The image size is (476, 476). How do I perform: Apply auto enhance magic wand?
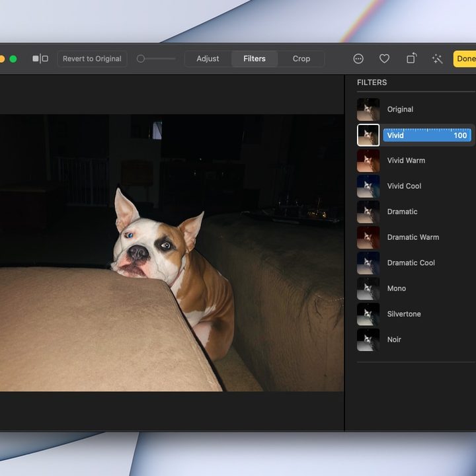(x=437, y=59)
